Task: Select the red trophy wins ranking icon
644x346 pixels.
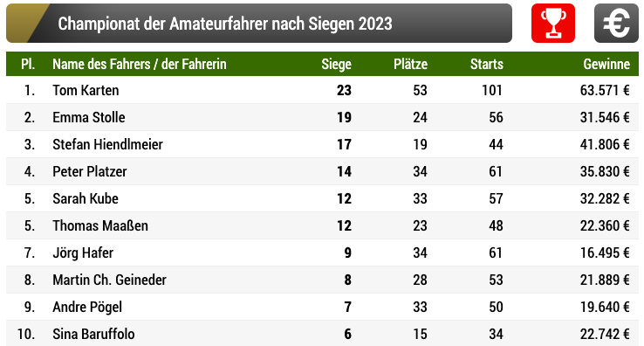Action: pyautogui.click(x=553, y=23)
